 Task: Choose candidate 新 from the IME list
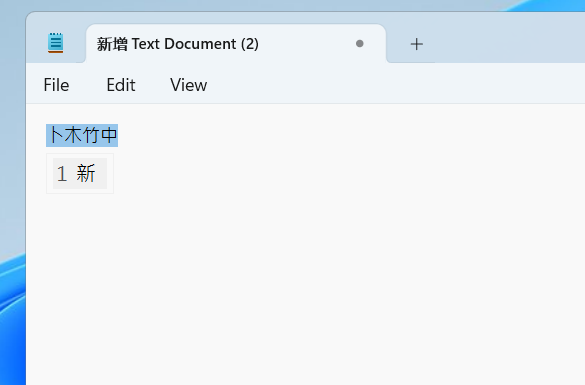pyautogui.click(x=86, y=173)
